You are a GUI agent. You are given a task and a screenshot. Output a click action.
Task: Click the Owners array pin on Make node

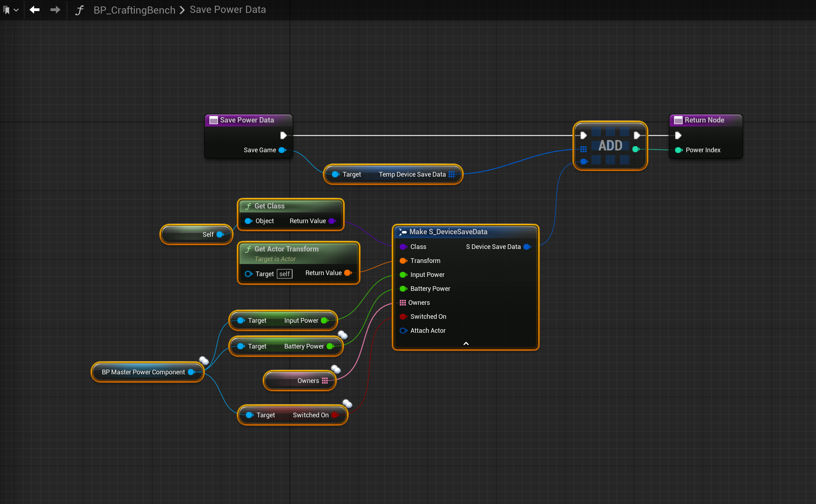pyautogui.click(x=403, y=303)
